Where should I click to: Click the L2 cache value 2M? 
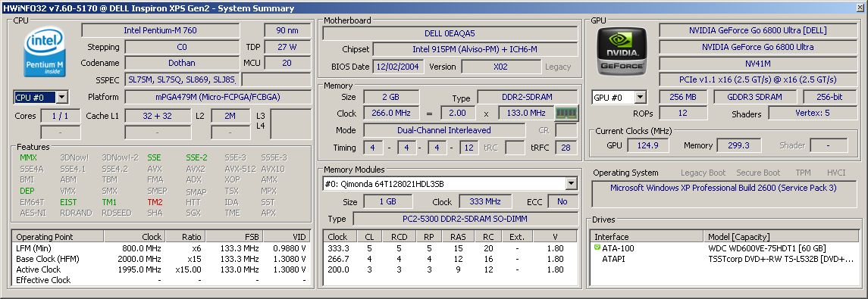pos(231,116)
